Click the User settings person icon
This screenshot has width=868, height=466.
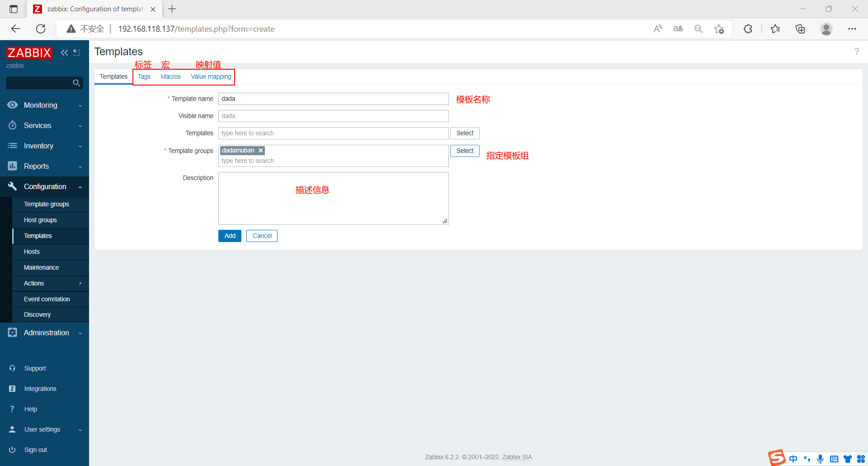(x=12, y=429)
